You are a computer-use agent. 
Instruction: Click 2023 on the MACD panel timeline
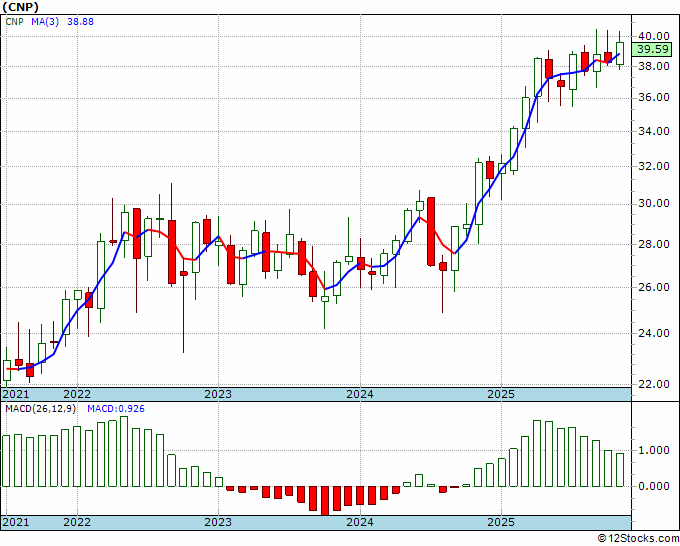(218, 522)
